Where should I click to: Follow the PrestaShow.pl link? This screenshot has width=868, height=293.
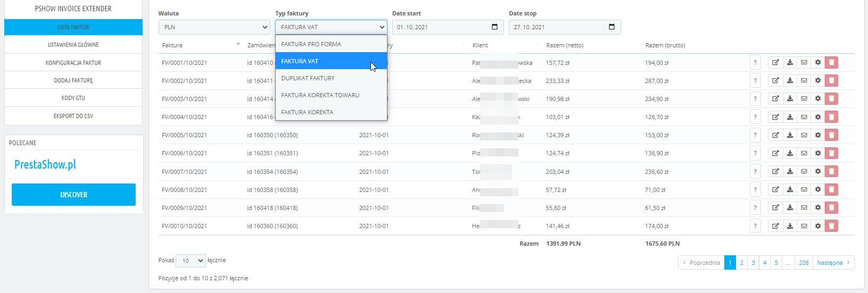(x=45, y=164)
